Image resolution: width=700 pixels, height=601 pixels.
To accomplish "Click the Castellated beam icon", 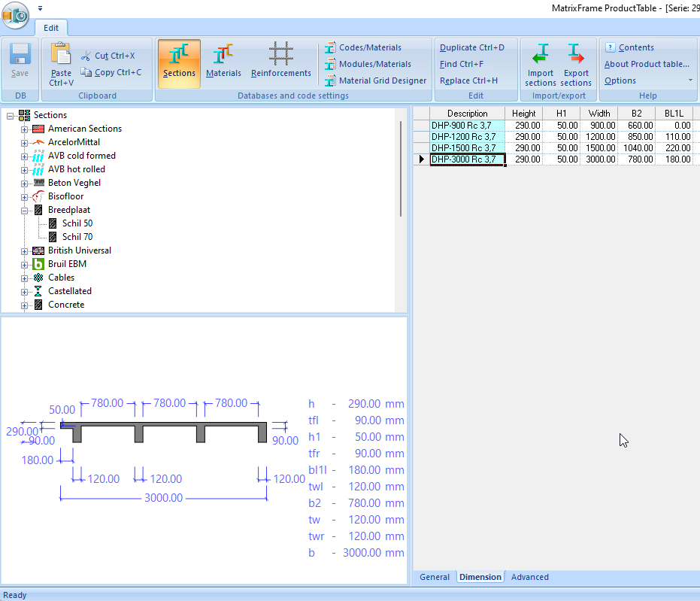I will click(x=38, y=291).
